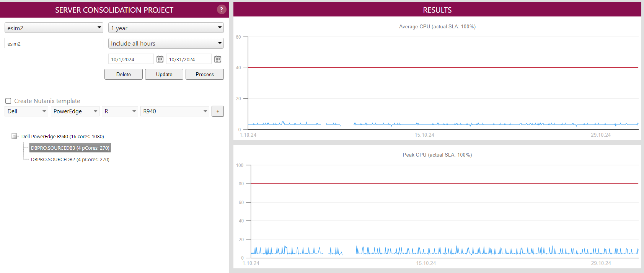Expand the Include all hours dropdown
Screen dimensions: 644x273
coord(166,44)
